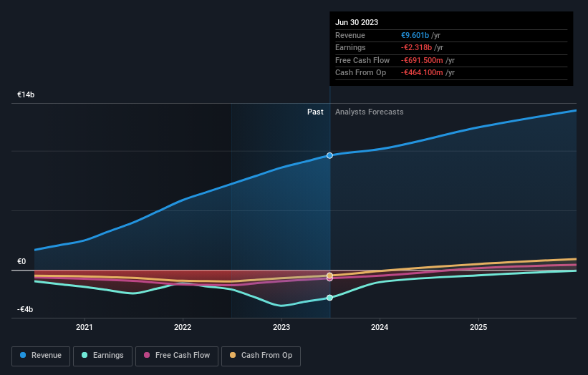Click the 2024 x-axis label

click(380, 328)
